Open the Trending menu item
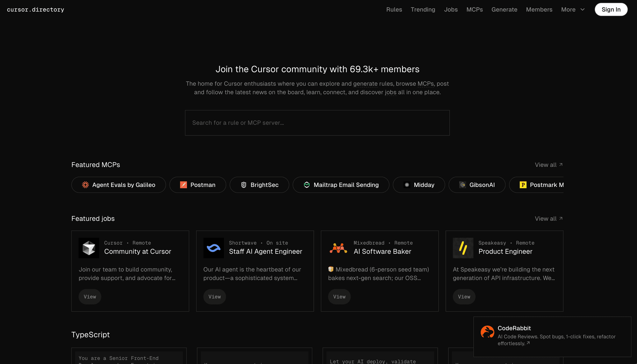637x364 pixels. tap(423, 10)
